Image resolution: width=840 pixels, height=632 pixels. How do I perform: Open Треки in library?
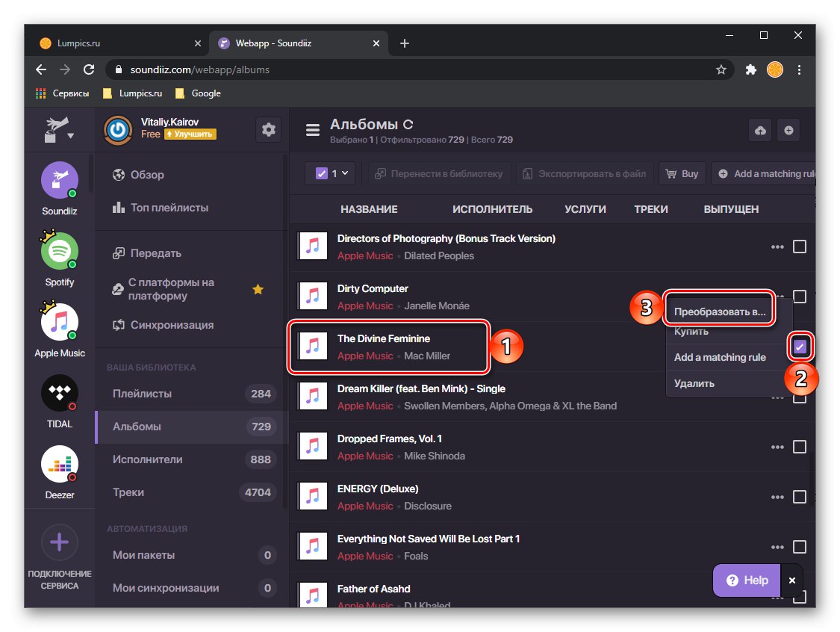pyautogui.click(x=192, y=492)
